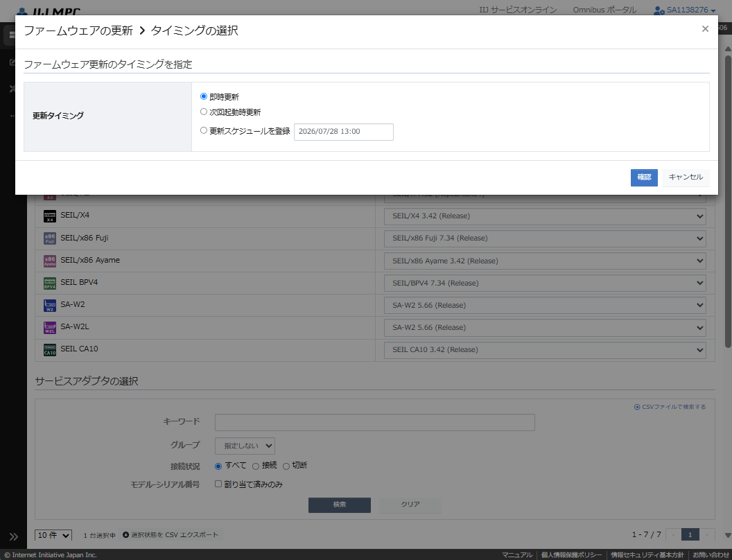Select the 即時更新 radio option
732x560 pixels.
204,96
